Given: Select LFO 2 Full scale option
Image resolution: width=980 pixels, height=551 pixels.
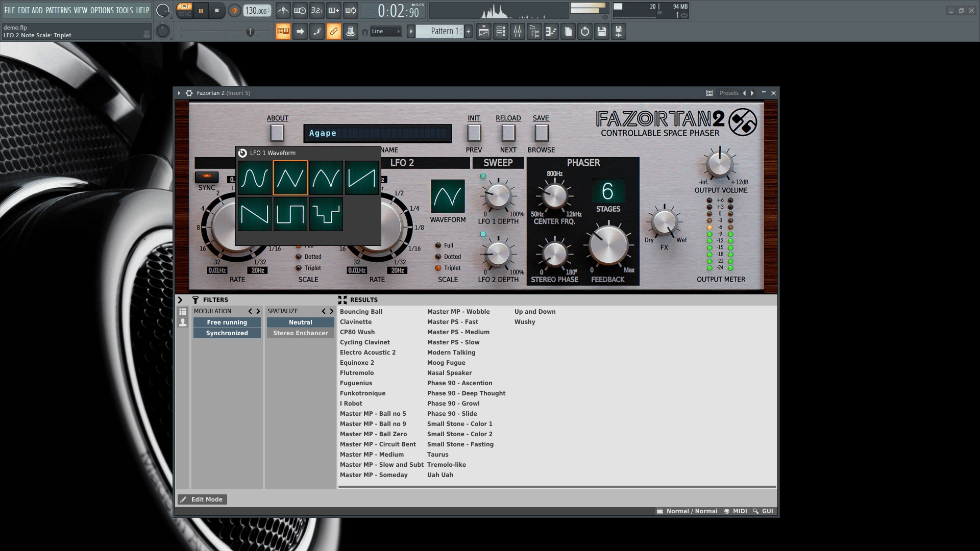Looking at the screenshot, I should 438,245.
